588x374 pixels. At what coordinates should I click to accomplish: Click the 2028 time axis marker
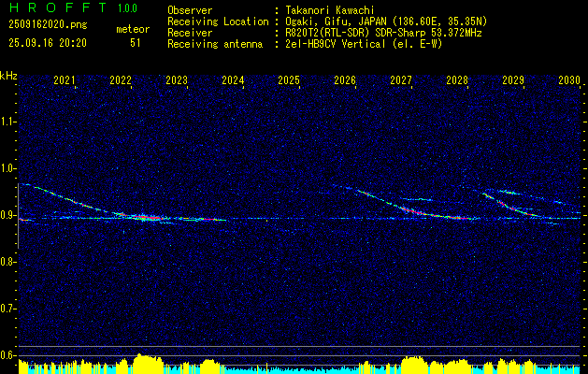click(457, 79)
